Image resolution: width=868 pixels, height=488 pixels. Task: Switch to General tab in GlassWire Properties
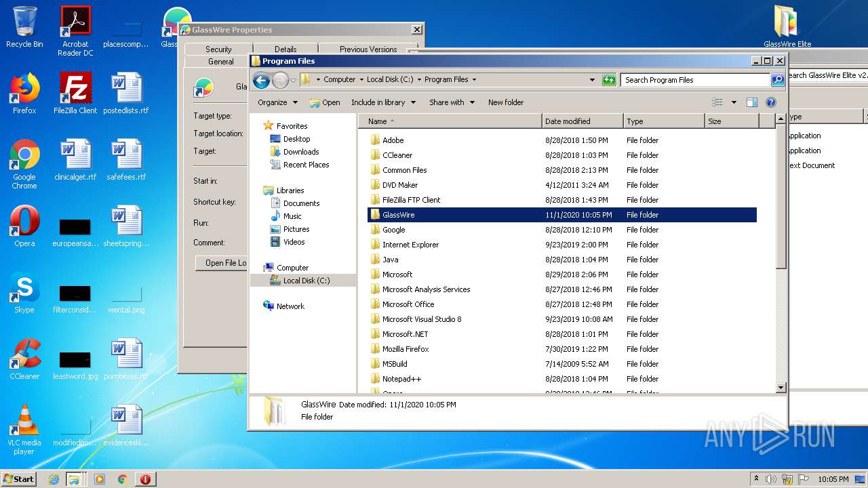pyautogui.click(x=221, y=62)
